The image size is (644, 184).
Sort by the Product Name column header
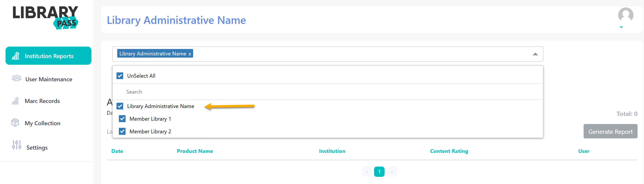[195, 151]
